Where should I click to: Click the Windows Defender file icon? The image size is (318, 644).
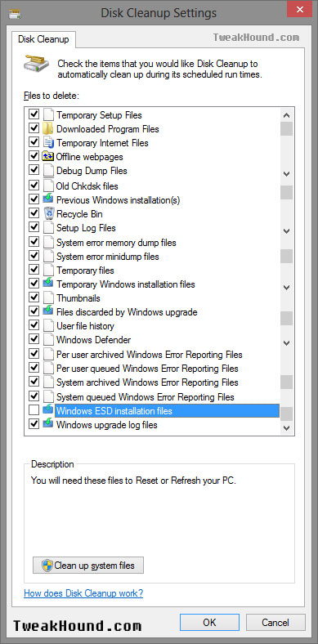tap(48, 340)
